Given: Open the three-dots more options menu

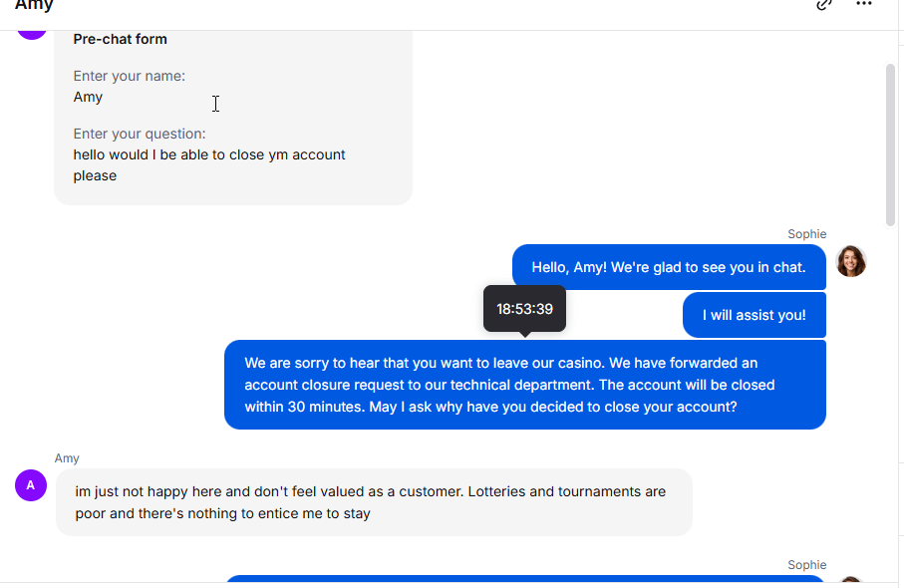Looking at the screenshot, I should 864,4.
